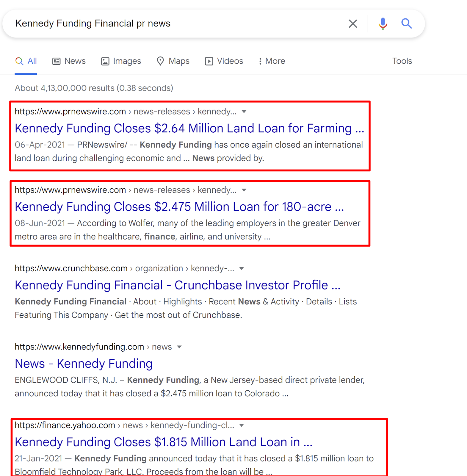Expand the arrow beside the first prnewswire URL
Viewport: 467px width, 476px height.
(x=244, y=112)
